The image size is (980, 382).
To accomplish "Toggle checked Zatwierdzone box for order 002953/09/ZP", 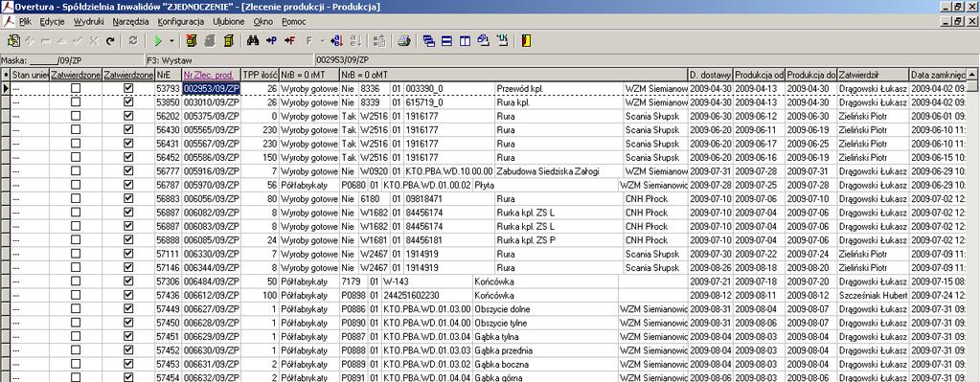I will coord(128,89).
